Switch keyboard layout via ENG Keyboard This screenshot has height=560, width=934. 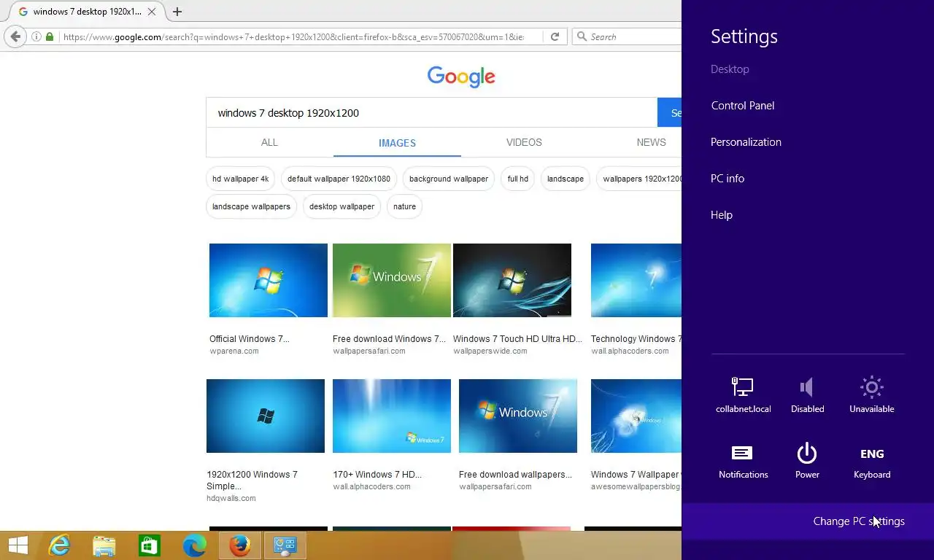click(872, 462)
